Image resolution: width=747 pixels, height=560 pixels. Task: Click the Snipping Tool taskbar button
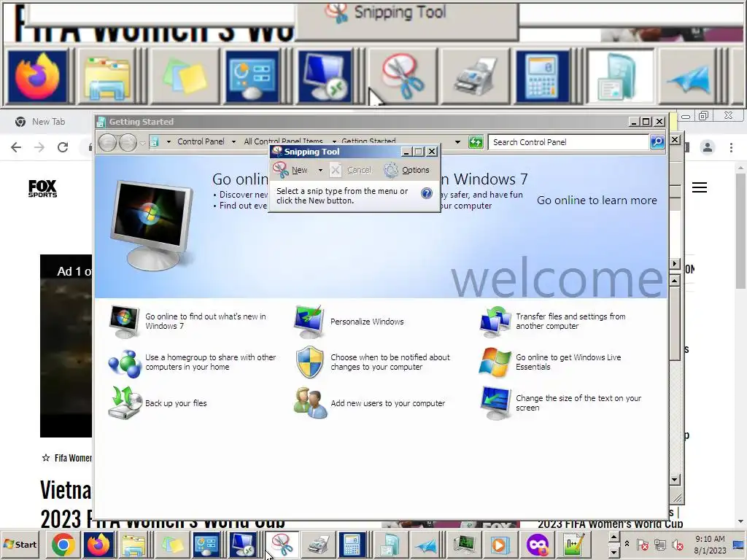[281, 544]
